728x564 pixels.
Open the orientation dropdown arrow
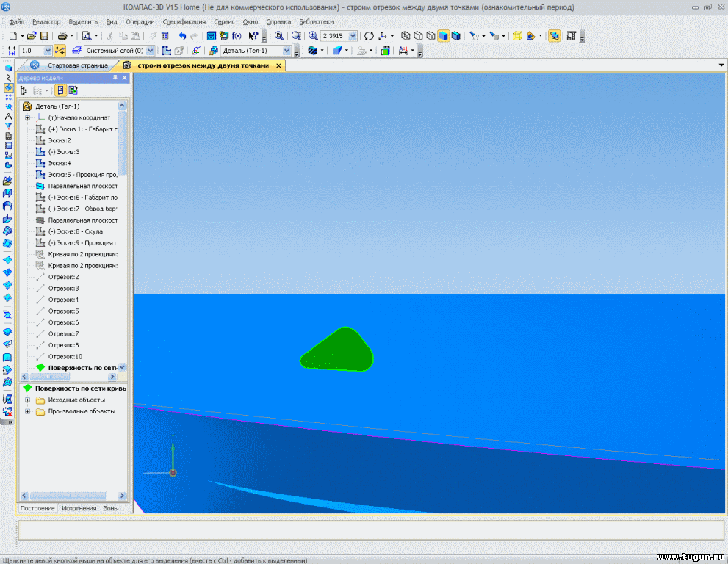tap(392, 36)
